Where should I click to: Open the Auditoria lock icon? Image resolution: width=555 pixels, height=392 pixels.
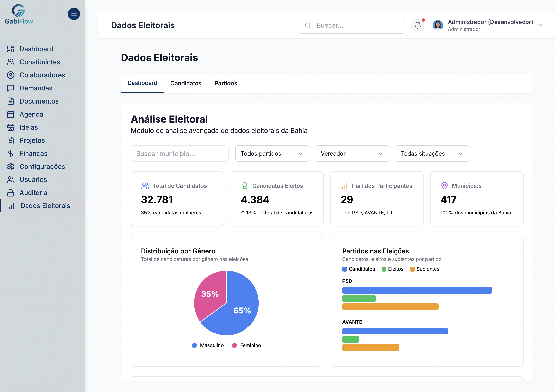(x=11, y=193)
